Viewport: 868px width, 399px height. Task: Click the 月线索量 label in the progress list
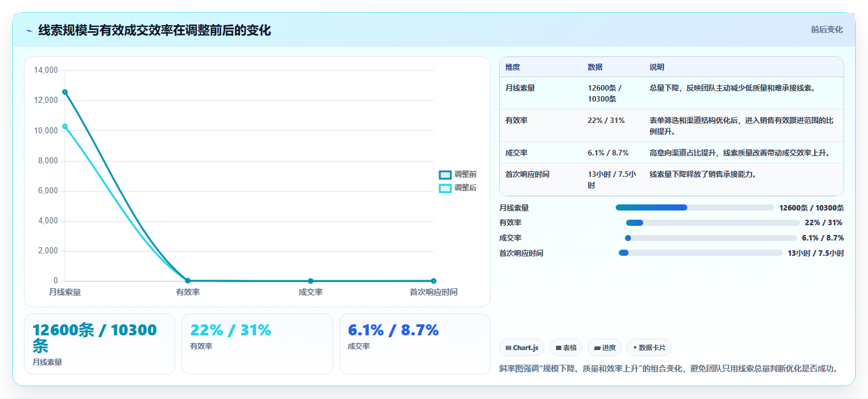tap(514, 208)
